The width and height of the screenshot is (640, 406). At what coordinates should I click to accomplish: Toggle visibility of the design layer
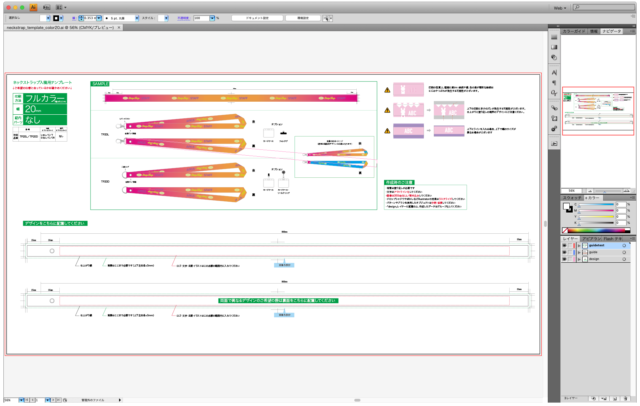click(564, 259)
